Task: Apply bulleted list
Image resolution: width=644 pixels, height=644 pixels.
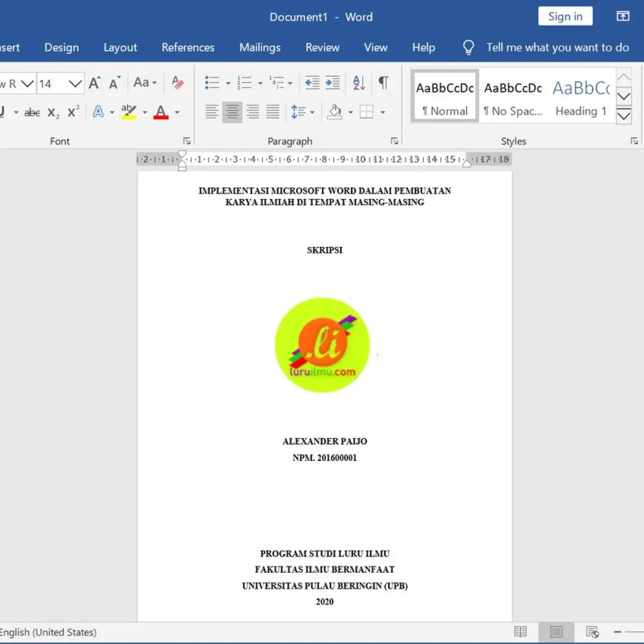Action: pyautogui.click(x=212, y=83)
